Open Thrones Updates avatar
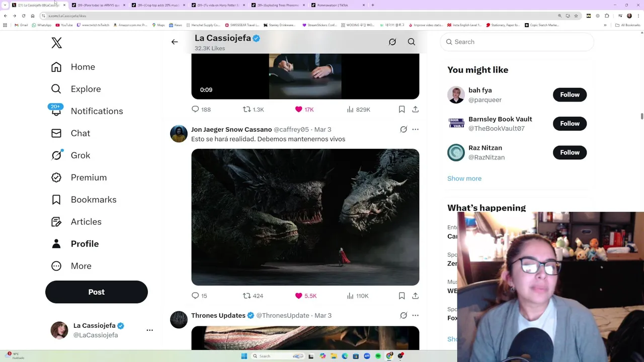The width and height of the screenshot is (644, 362). pyautogui.click(x=179, y=320)
